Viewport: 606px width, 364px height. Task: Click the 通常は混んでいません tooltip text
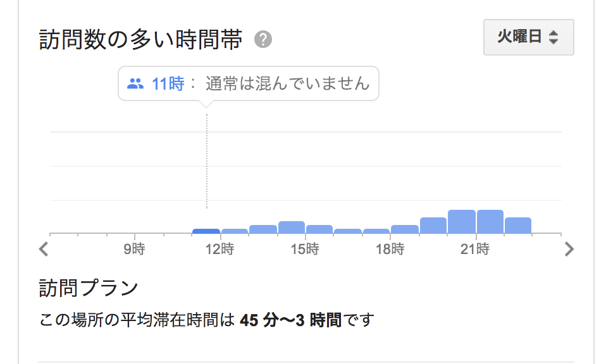pos(287,83)
